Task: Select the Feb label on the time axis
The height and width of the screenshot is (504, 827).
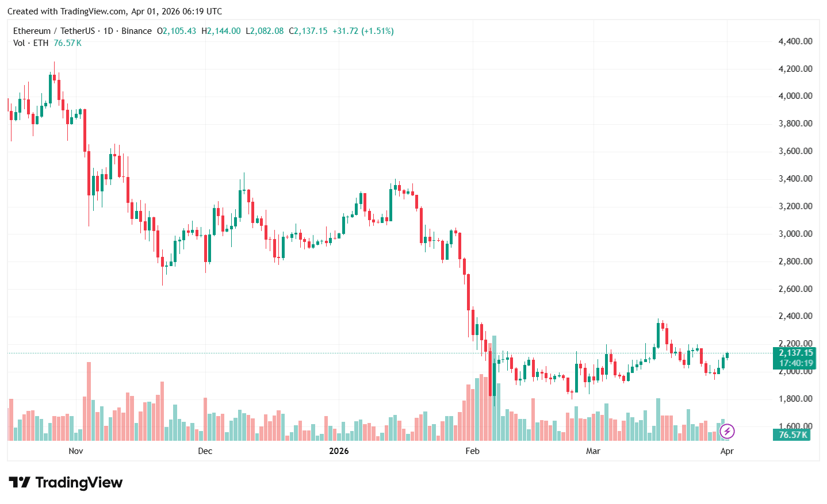Action: (472, 451)
